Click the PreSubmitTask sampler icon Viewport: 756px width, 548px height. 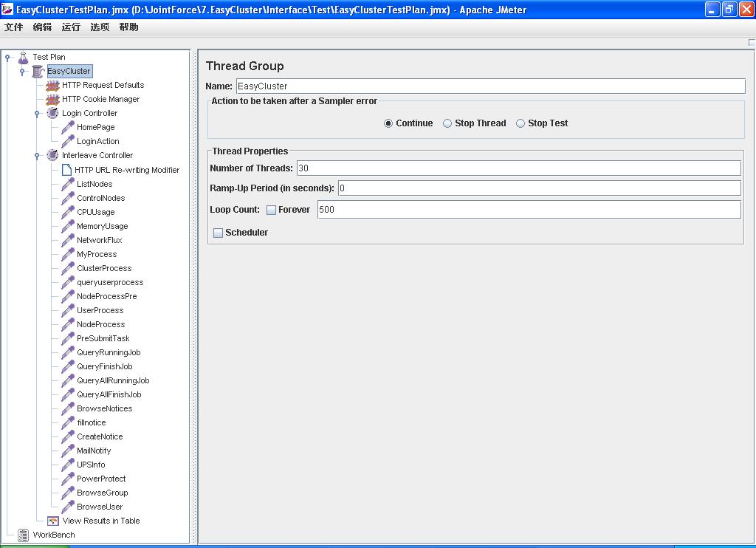click(67, 339)
